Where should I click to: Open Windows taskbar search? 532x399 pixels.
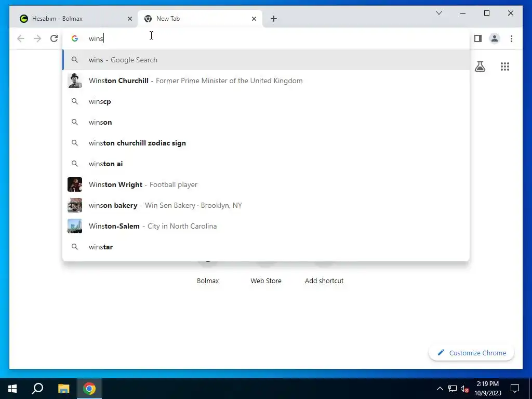tap(37, 389)
